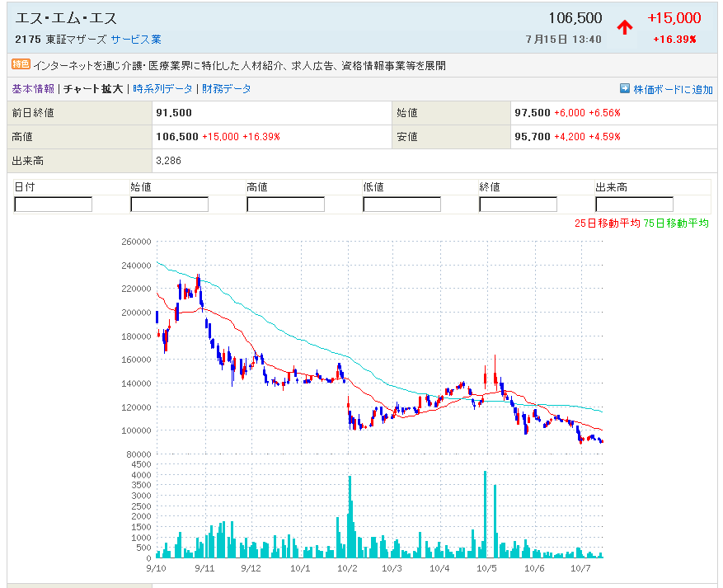Viewport: 723px width, 588px height.
Task: Click the 株価ボードに追加 blue icon
Action: coord(625,89)
